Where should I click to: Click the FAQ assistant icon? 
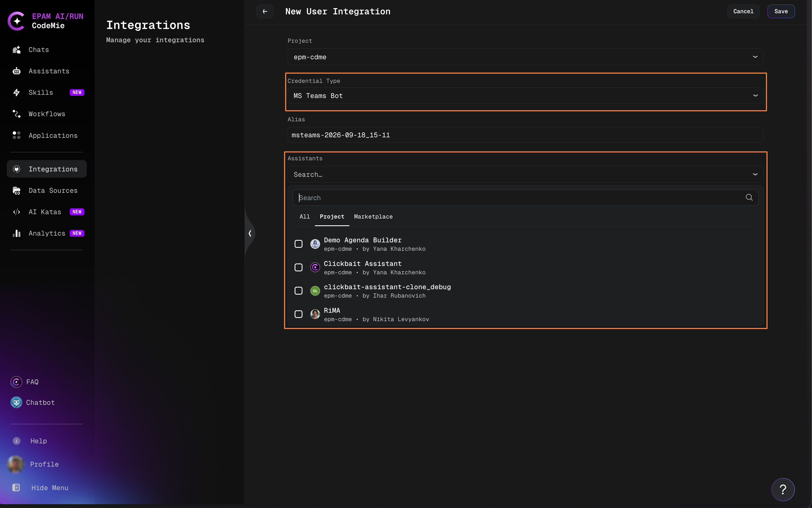coord(16,382)
